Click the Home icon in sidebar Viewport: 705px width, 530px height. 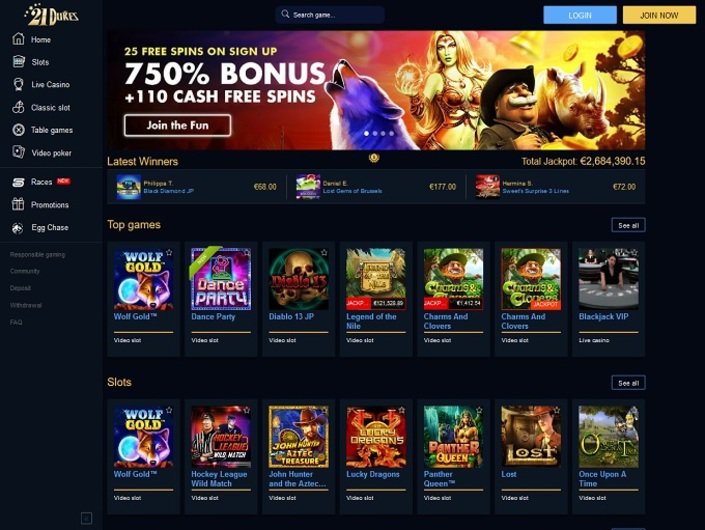tap(18, 39)
